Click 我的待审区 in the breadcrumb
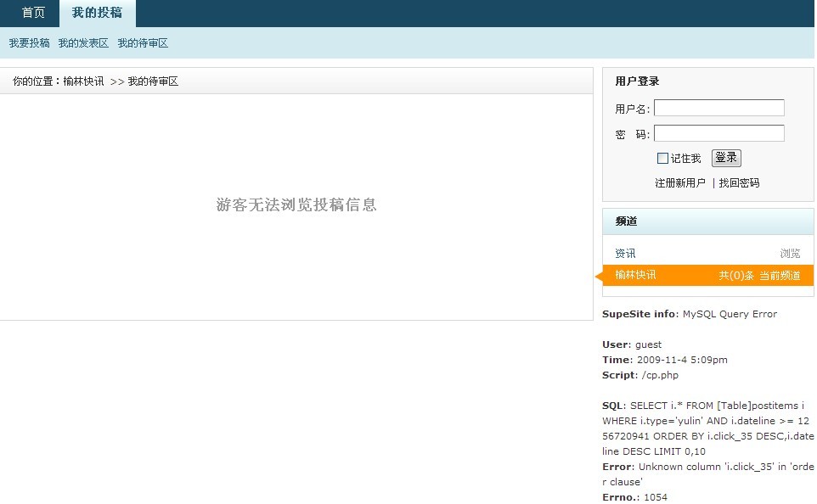Viewport: 817px width, 504px height. coord(153,81)
